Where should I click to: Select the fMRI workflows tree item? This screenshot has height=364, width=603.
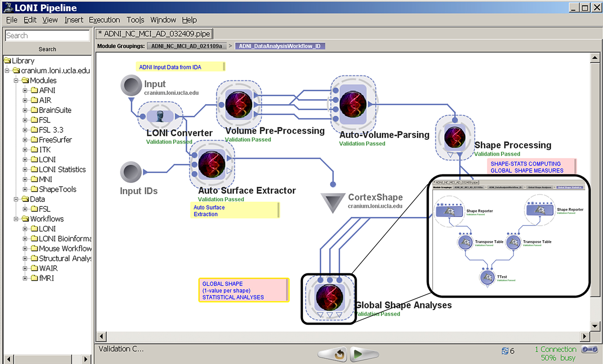pos(46,278)
